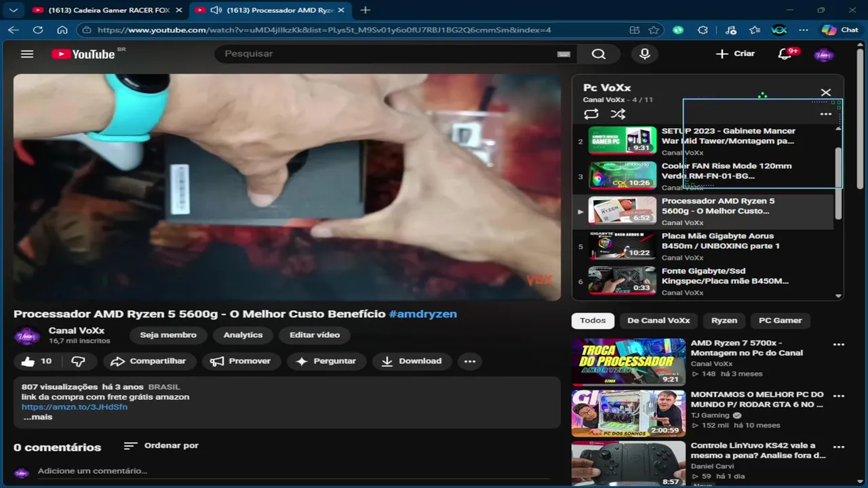Go to the YouTube home logo

tap(83, 54)
